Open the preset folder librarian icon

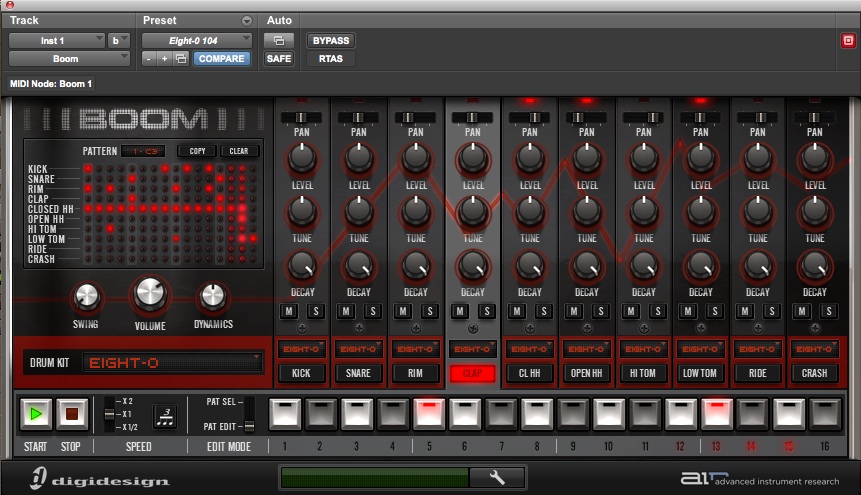181,59
